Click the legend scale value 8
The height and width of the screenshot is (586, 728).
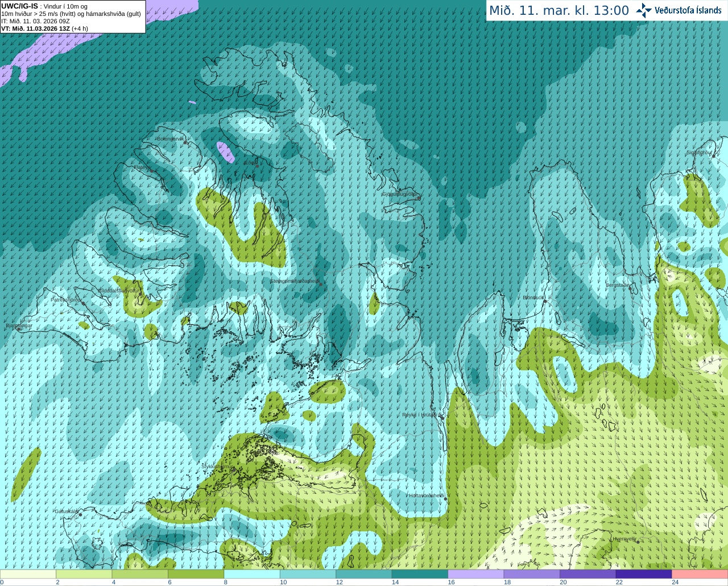(x=226, y=582)
